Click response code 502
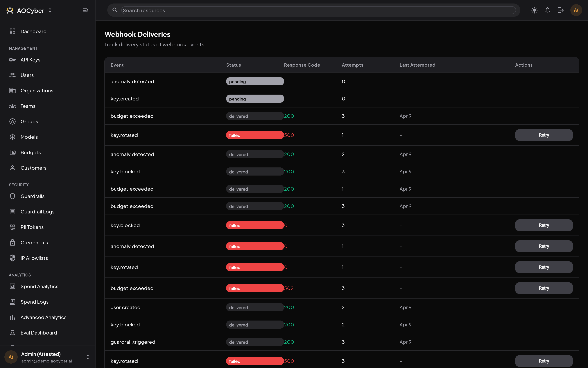Viewport: 588px width, 368px height. pyautogui.click(x=289, y=288)
